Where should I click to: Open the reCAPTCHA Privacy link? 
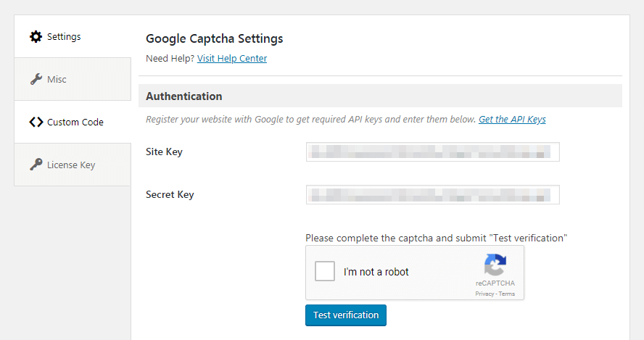click(484, 294)
